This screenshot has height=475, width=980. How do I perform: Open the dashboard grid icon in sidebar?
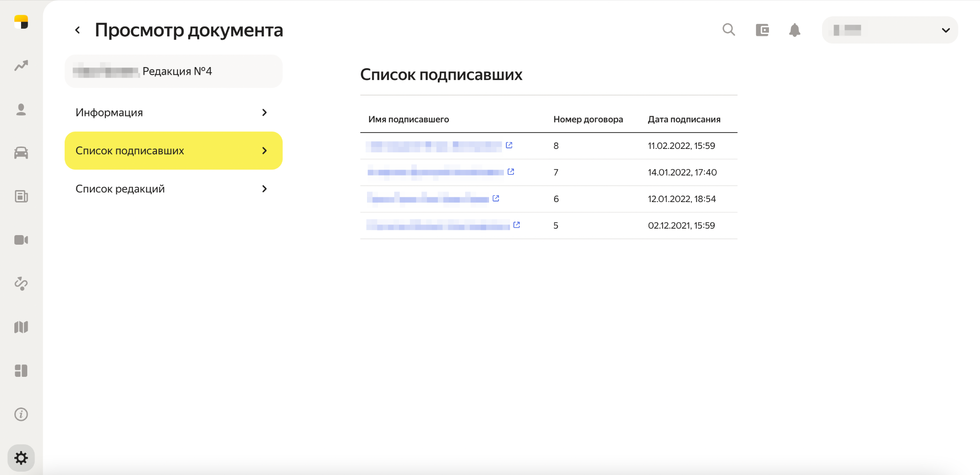21,371
